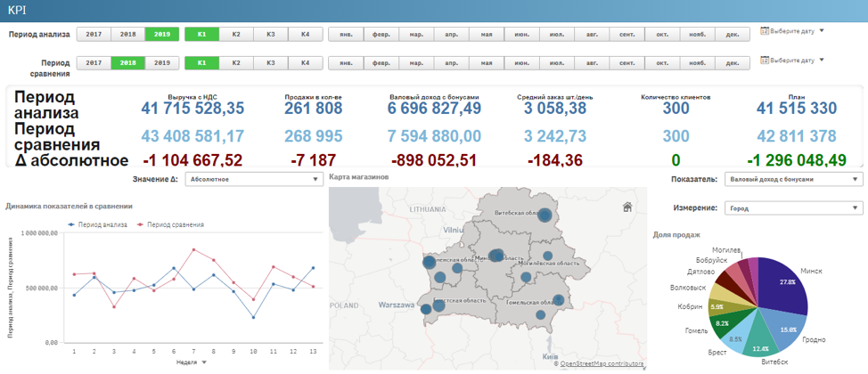Choose нояб. month in comparison period
Image resolution: width=868 pixels, height=374 pixels.
698,63
